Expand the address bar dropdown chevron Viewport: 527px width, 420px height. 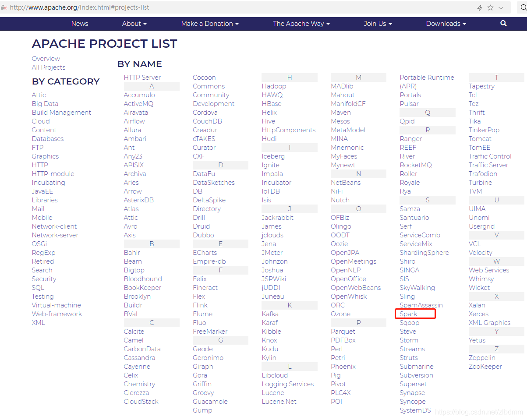[501, 8]
